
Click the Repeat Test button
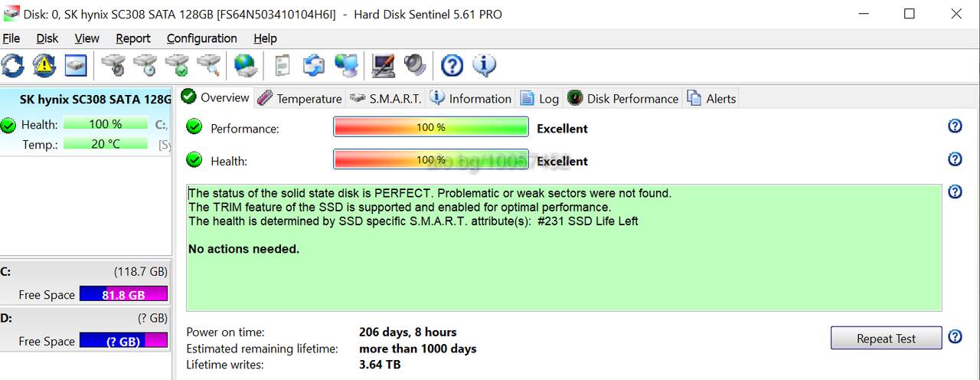(x=886, y=339)
